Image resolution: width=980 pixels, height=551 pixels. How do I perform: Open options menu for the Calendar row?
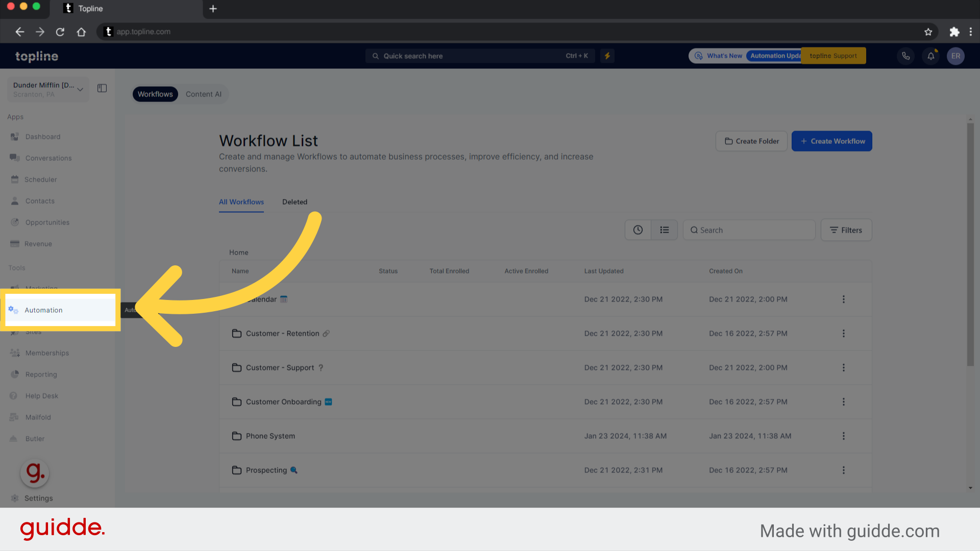coord(844,299)
